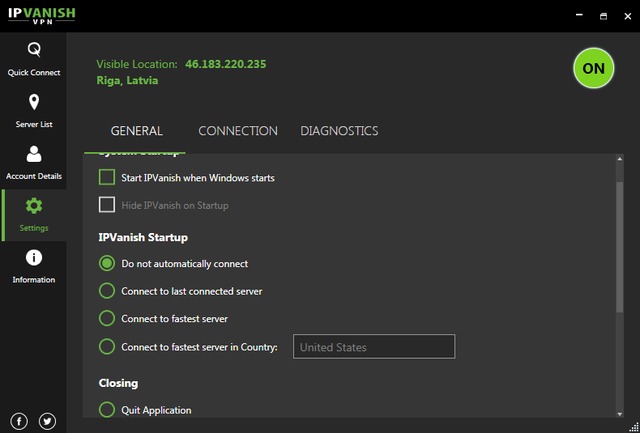Viewport: 640px width, 433px height.
Task: Click the Visible Location label
Action: [x=137, y=64]
